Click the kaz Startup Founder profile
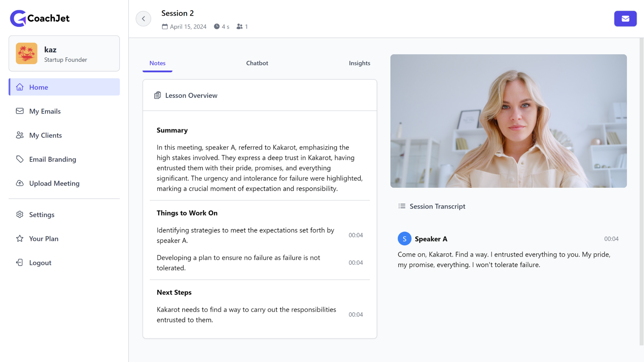The image size is (644, 362). (x=64, y=53)
